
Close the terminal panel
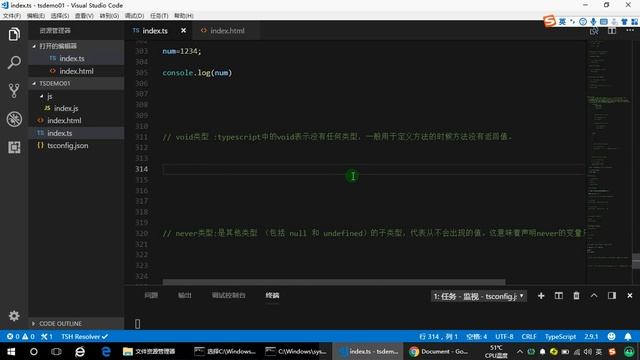(x=629, y=296)
